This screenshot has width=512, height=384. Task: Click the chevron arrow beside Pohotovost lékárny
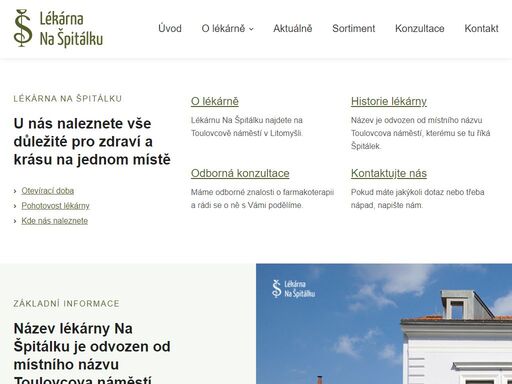click(15, 206)
